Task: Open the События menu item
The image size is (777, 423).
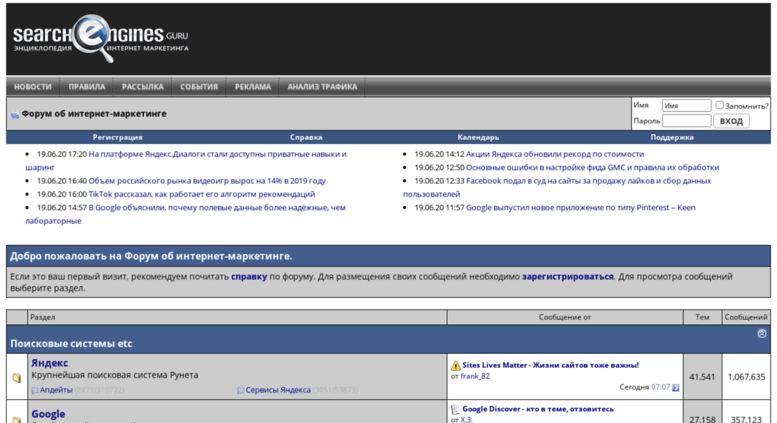Action: [199, 87]
